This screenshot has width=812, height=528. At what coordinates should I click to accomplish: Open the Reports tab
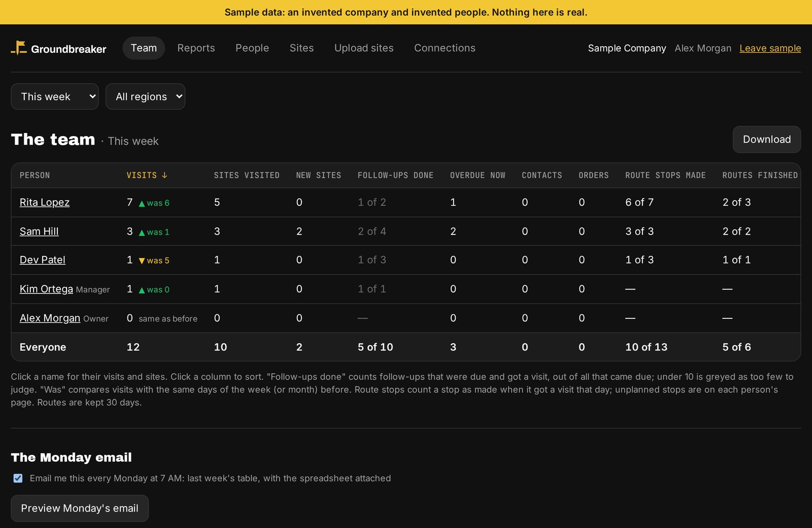coord(196,48)
